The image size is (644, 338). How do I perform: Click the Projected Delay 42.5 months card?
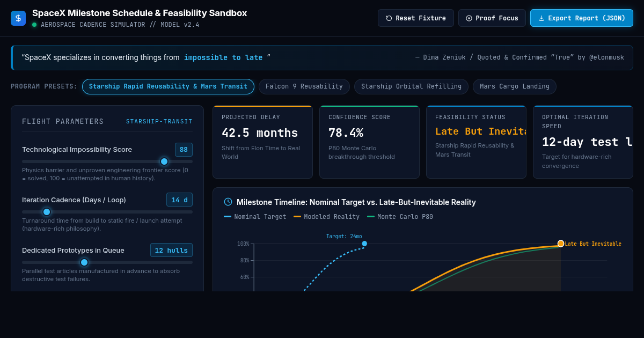tap(262, 142)
